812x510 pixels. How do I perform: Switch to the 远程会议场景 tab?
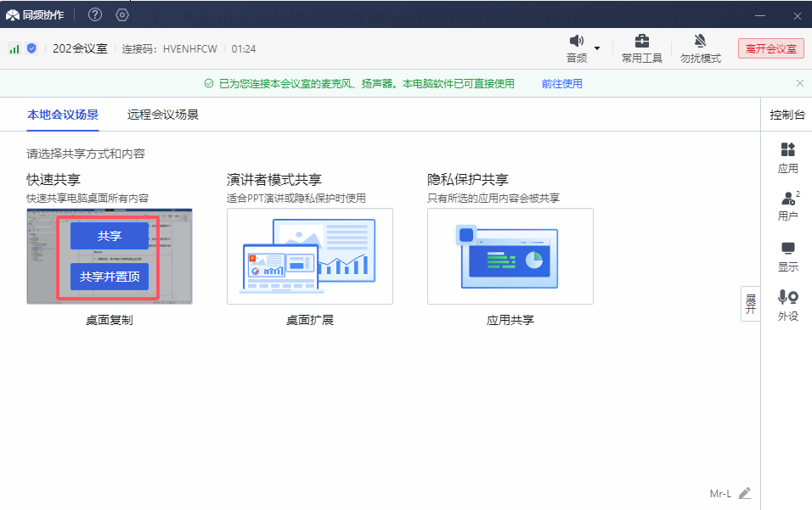click(163, 115)
